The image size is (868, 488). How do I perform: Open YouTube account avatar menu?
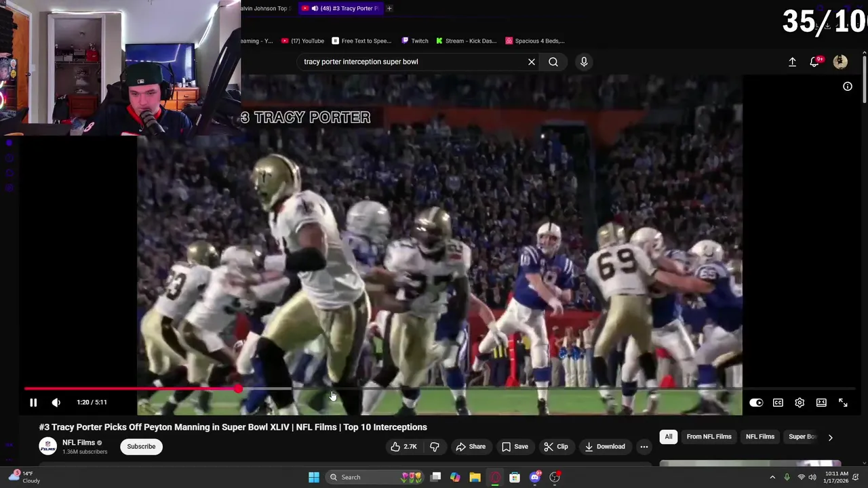[840, 62]
